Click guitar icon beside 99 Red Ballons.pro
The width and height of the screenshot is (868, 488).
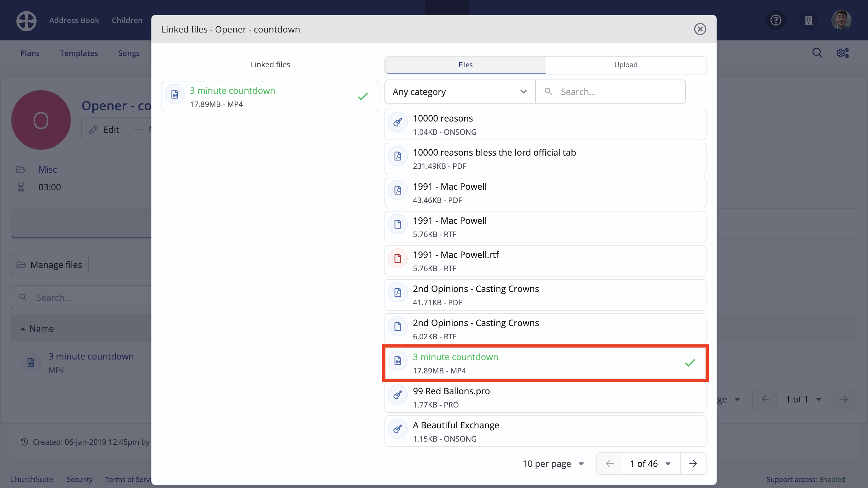pyautogui.click(x=398, y=395)
